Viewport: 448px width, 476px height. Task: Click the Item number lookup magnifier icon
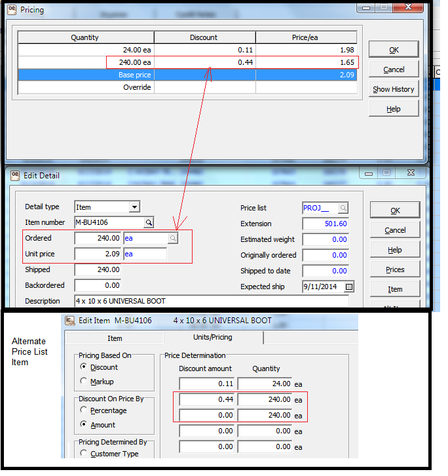(149, 223)
